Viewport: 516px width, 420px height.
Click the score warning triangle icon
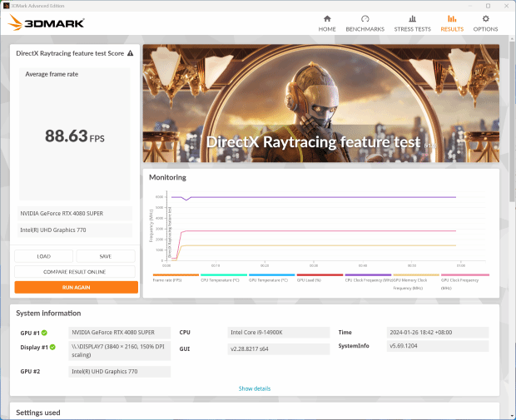click(131, 53)
